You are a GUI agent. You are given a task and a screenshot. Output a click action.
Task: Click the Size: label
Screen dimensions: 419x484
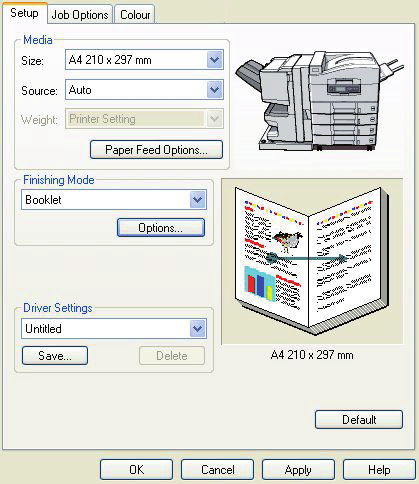click(x=32, y=61)
